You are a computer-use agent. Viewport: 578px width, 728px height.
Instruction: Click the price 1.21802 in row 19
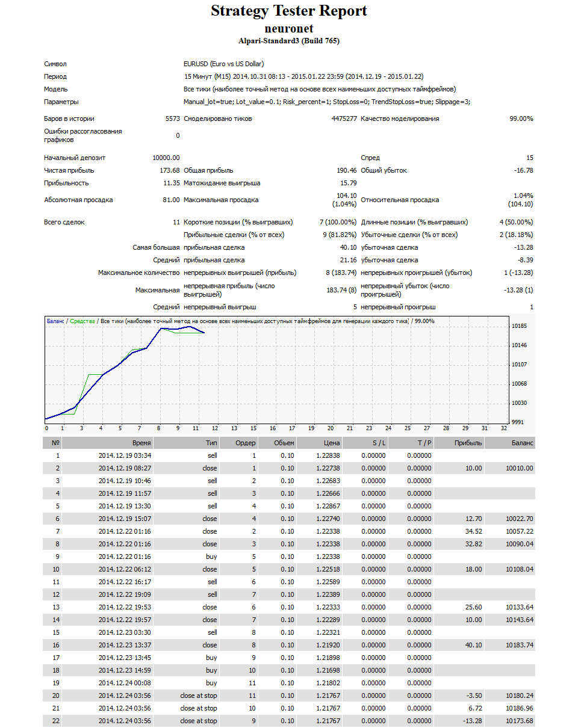tap(328, 683)
